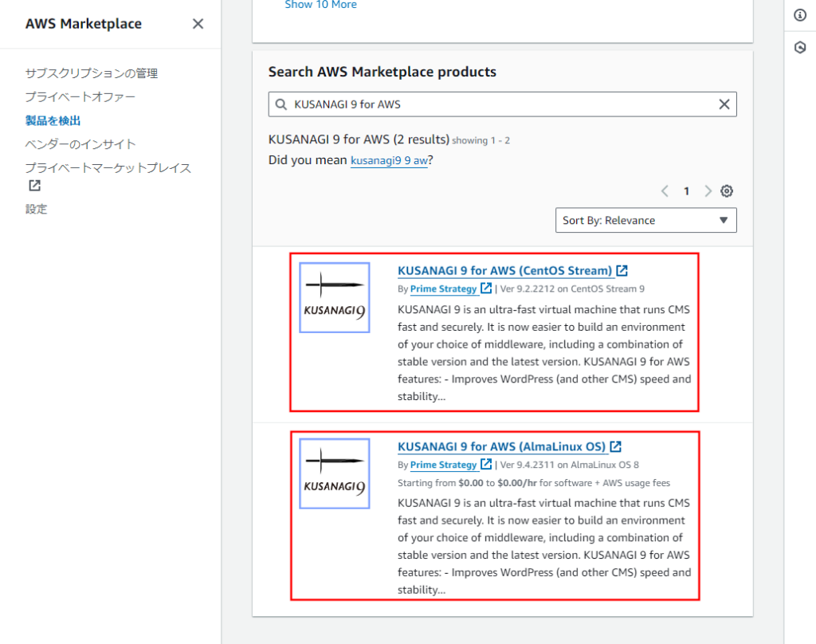Open KUSANAGI 9 for AWS (CentOS Stream) link
816x644 pixels.
pos(504,271)
